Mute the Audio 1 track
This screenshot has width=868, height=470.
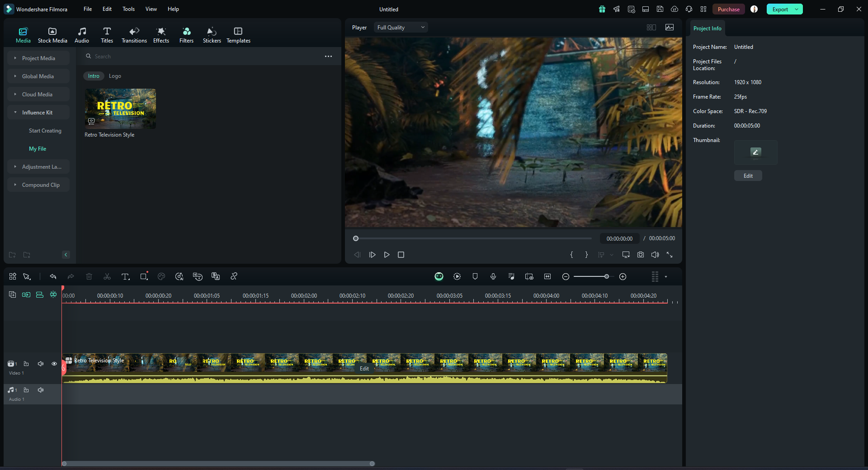point(41,390)
